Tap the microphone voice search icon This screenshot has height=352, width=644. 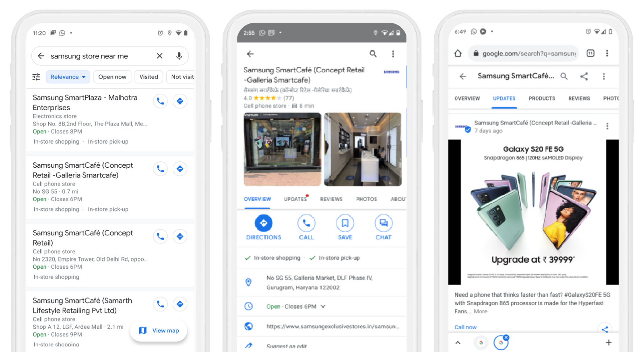click(x=179, y=56)
